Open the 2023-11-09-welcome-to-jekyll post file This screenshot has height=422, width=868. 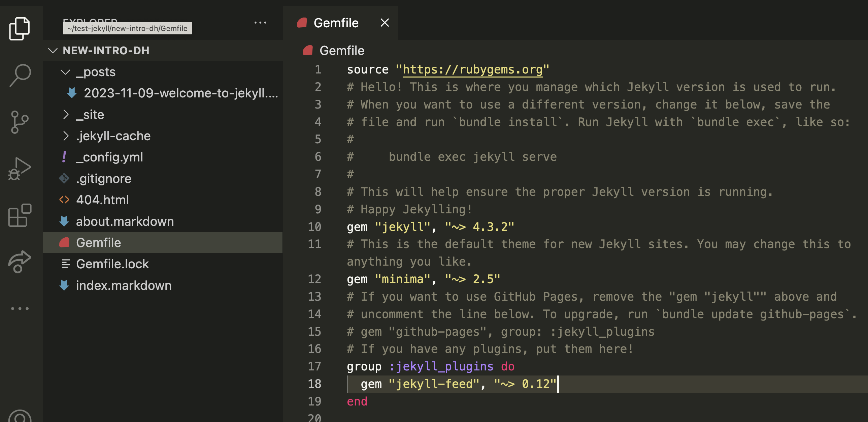tap(180, 93)
